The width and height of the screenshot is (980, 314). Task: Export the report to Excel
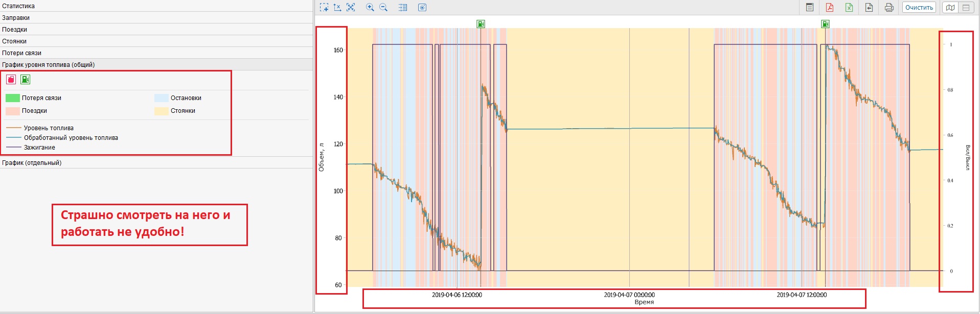pyautogui.click(x=849, y=7)
